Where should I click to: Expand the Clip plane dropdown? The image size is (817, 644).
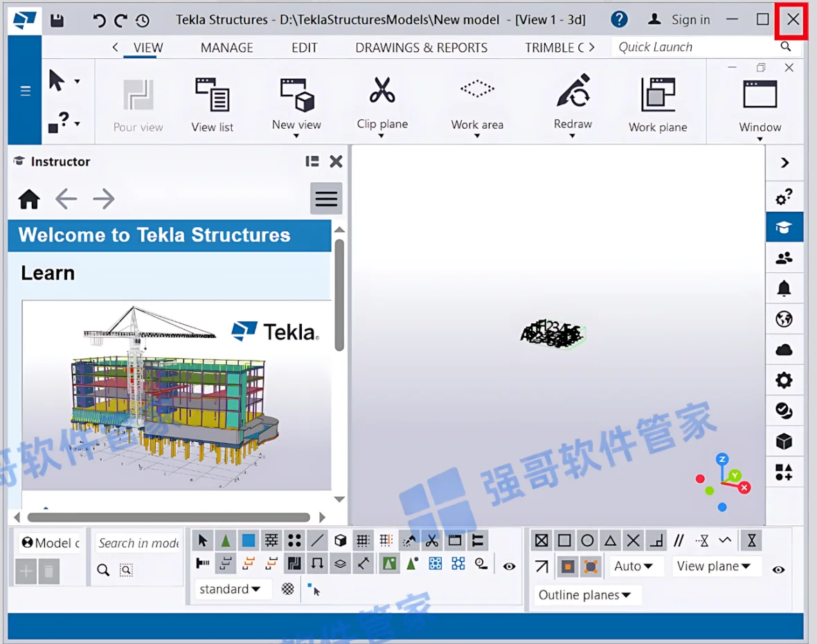[x=381, y=136]
